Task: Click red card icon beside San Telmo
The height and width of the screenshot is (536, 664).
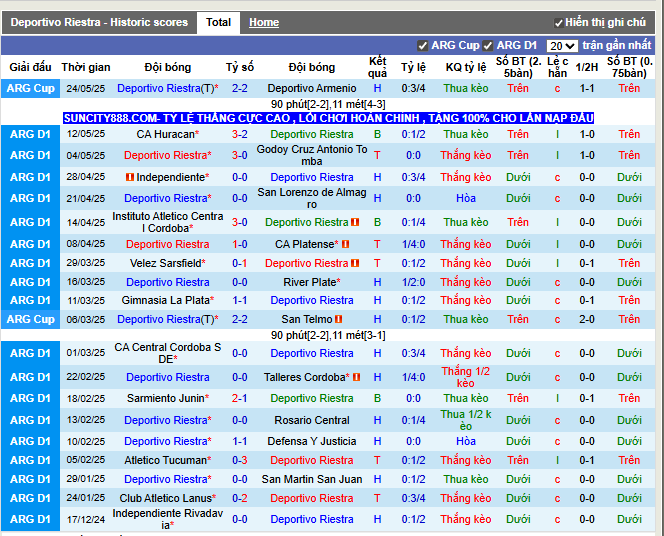Action: (x=338, y=319)
